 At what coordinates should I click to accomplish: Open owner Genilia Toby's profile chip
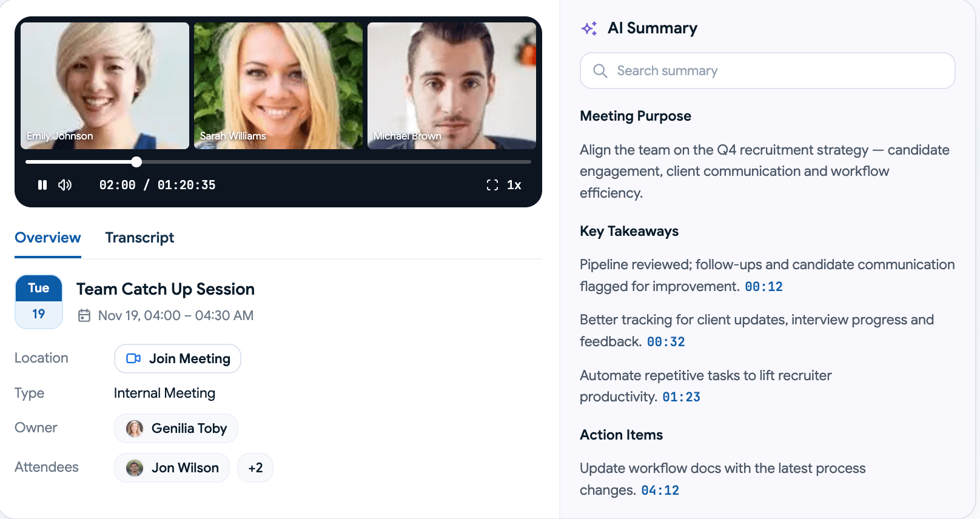(x=176, y=429)
